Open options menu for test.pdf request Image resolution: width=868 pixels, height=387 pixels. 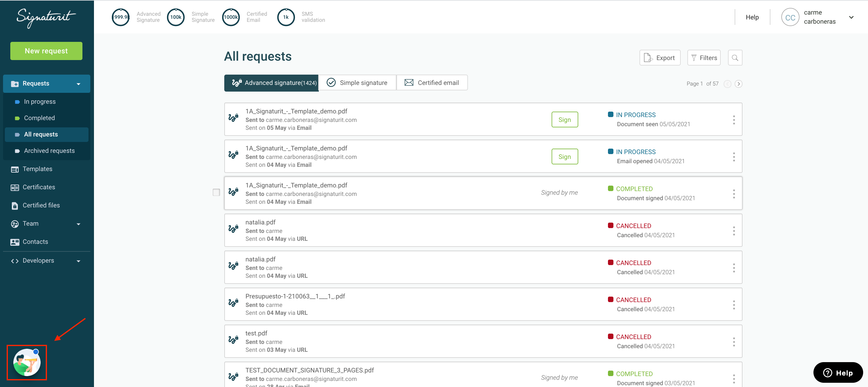[733, 342]
